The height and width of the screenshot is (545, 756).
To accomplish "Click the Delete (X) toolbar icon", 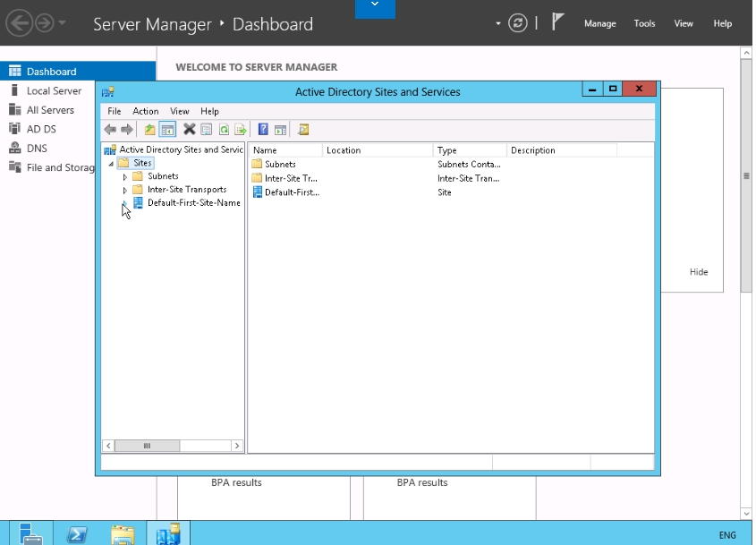I will 190,130.
